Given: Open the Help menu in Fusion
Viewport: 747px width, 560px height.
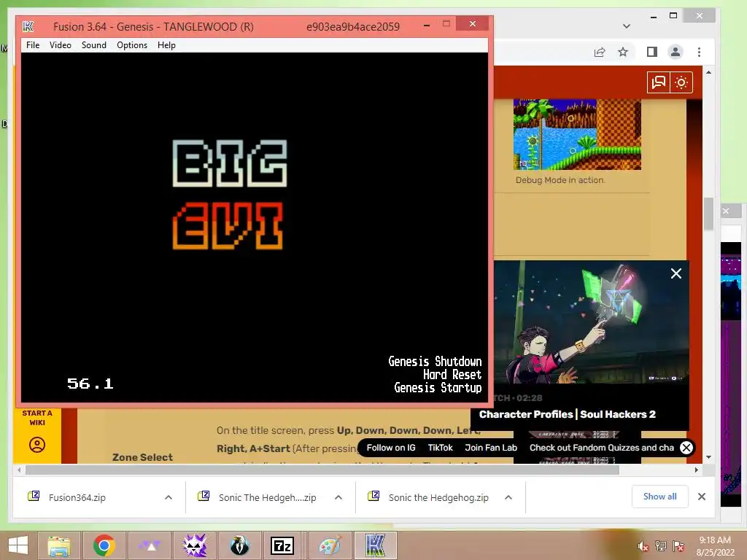Looking at the screenshot, I should click(x=167, y=45).
